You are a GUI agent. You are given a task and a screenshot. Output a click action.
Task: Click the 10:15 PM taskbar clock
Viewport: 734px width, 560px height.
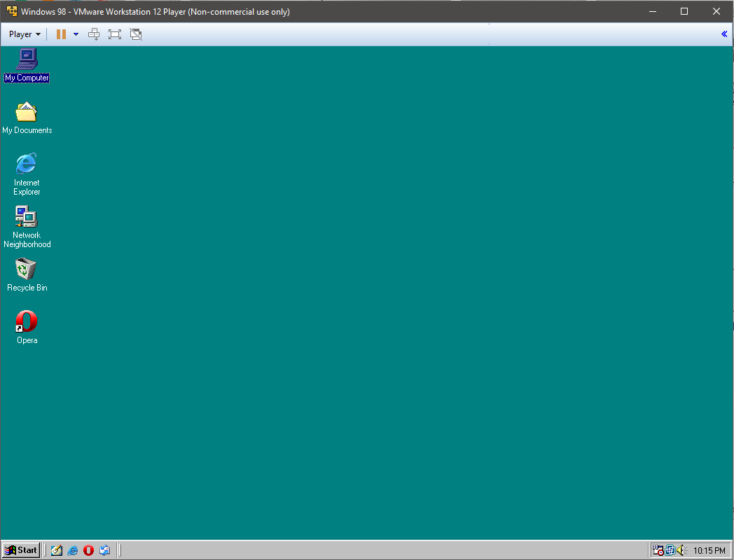click(x=709, y=551)
